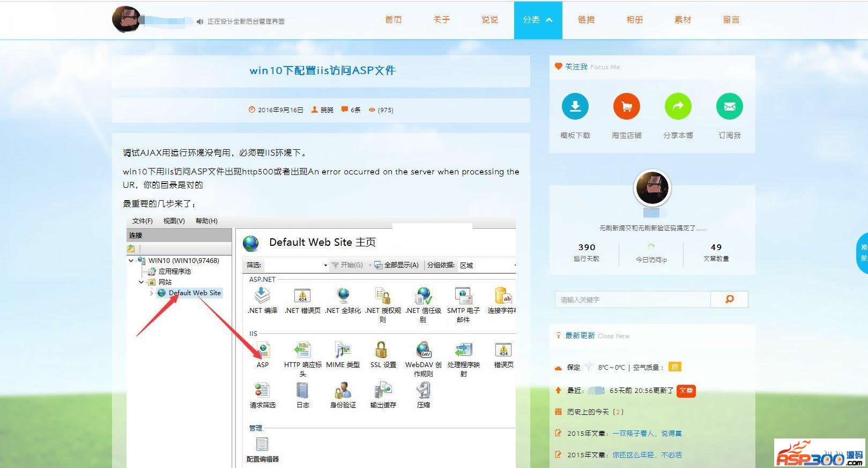
Task: Open the HTTP 响应标头 icon
Action: (x=302, y=350)
